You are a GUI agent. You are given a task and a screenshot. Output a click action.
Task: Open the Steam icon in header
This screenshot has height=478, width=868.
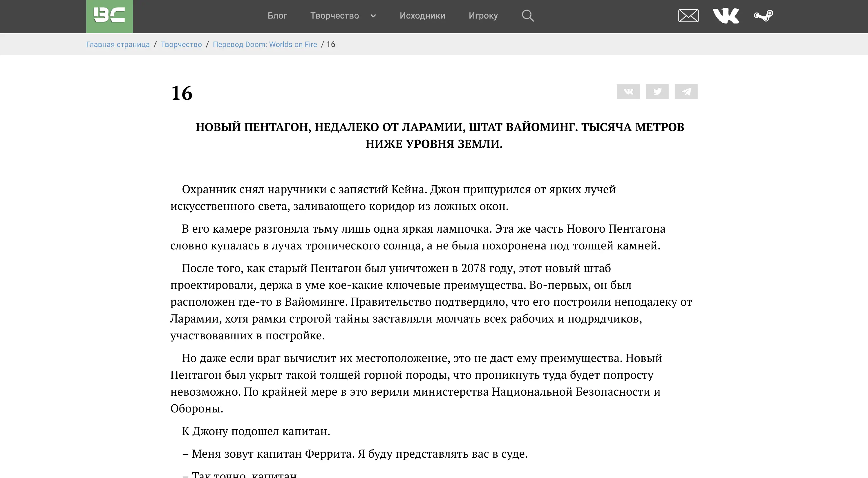point(763,16)
